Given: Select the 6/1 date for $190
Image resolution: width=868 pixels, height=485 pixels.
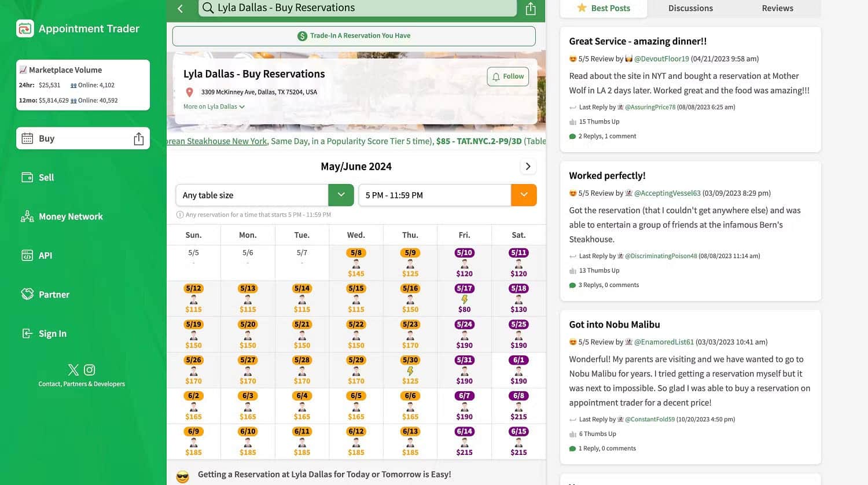Looking at the screenshot, I should (518, 370).
